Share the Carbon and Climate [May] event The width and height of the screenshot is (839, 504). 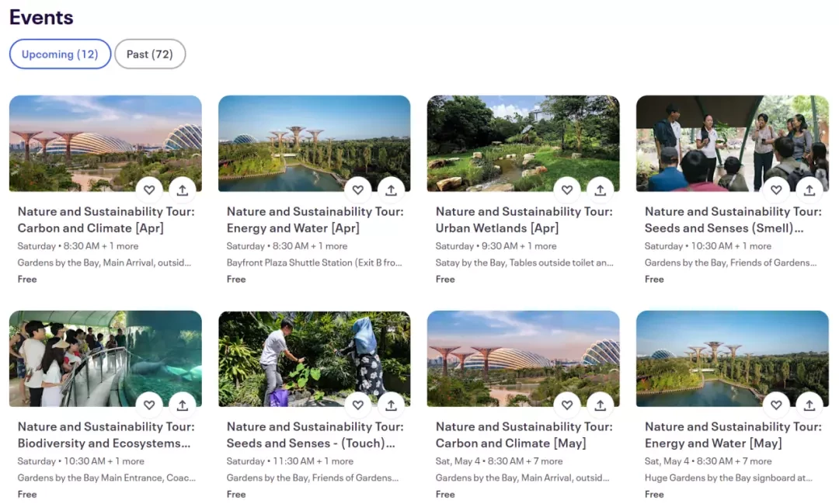(601, 405)
